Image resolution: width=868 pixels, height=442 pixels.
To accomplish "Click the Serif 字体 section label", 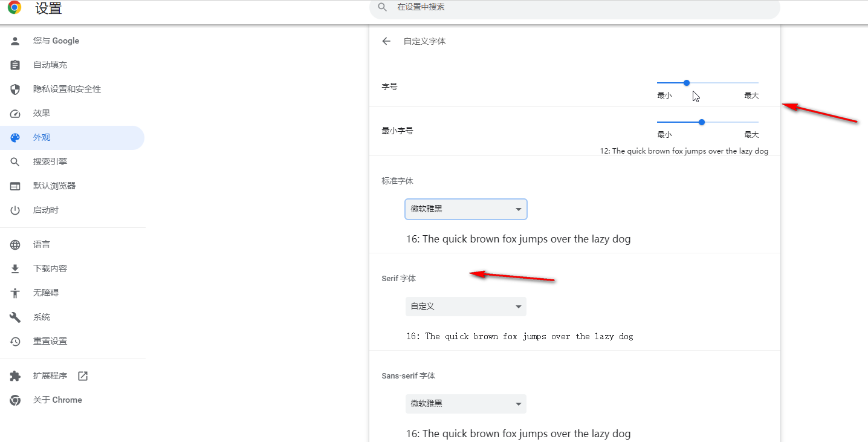I will pyautogui.click(x=399, y=279).
